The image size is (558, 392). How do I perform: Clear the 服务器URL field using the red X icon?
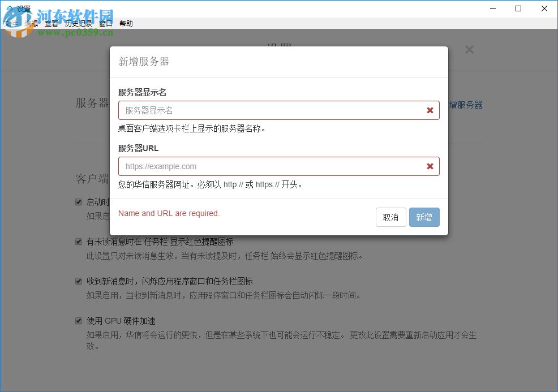430,166
